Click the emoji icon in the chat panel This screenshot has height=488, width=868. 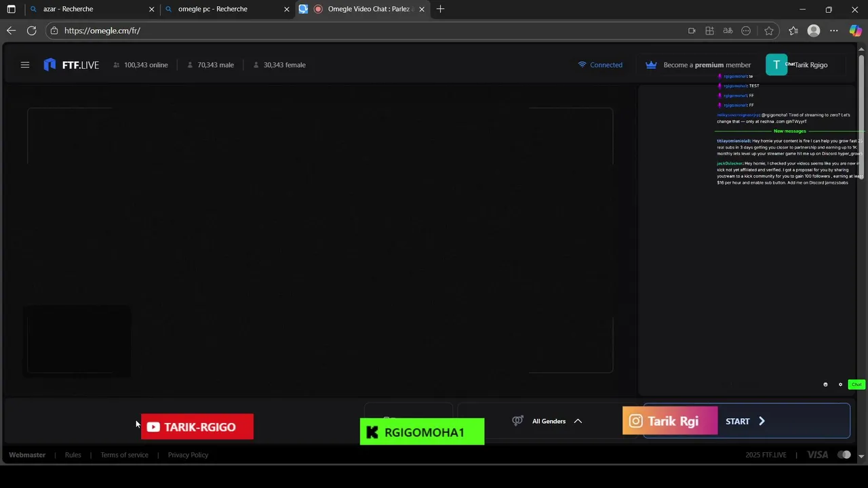(x=825, y=384)
